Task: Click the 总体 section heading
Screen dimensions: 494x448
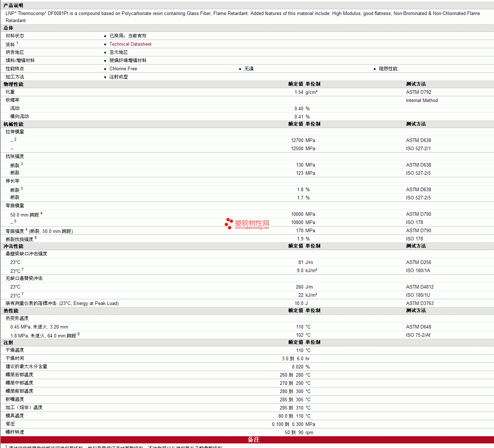Action: pos(8,28)
